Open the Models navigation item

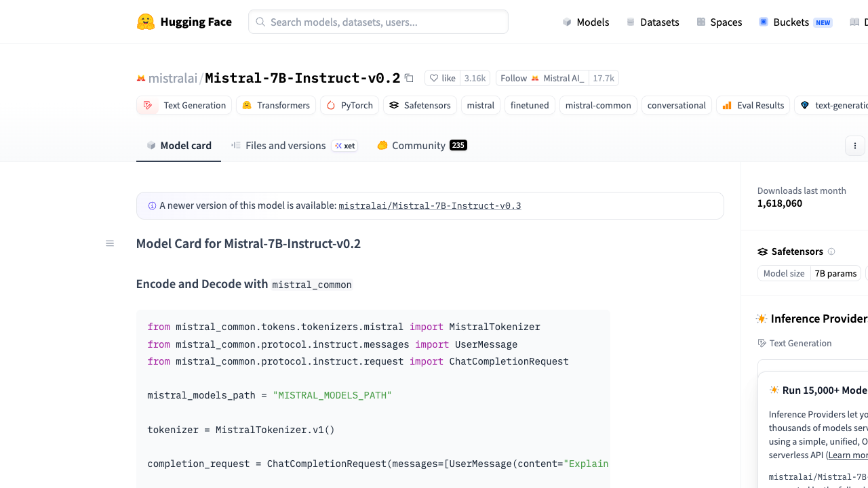(586, 22)
